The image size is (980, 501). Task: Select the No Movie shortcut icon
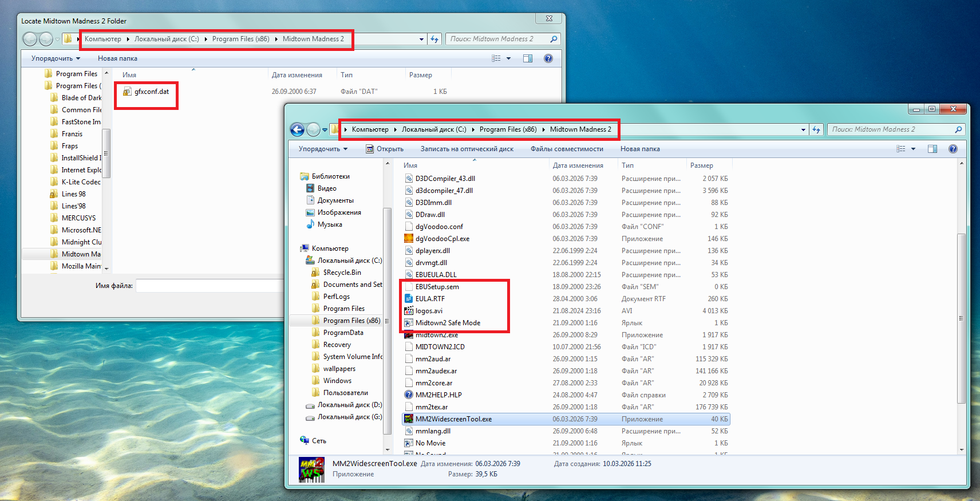409,443
